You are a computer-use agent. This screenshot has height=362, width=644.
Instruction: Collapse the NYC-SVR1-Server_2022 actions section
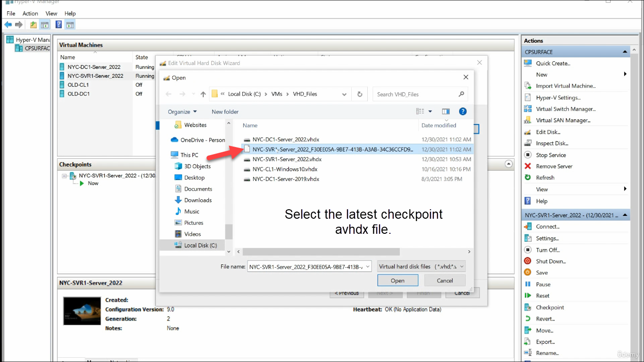(625, 215)
